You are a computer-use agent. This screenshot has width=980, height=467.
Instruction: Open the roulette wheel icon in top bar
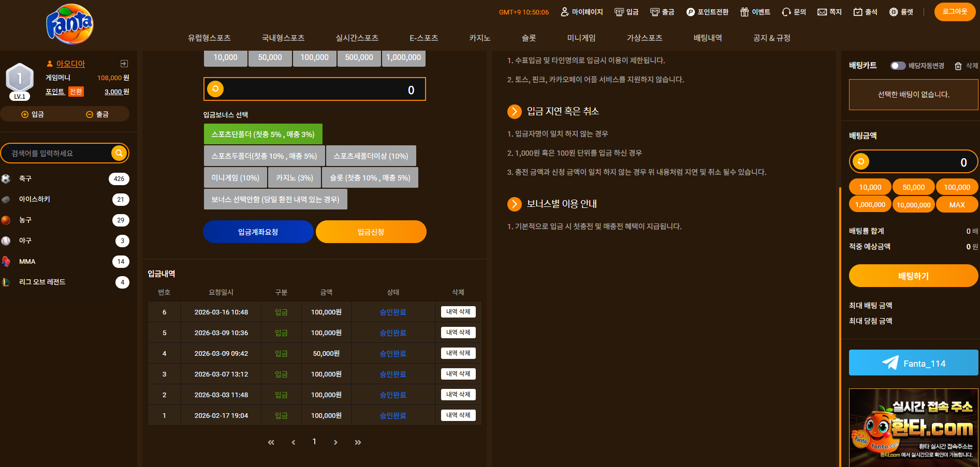pyautogui.click(x=894, y=12)
